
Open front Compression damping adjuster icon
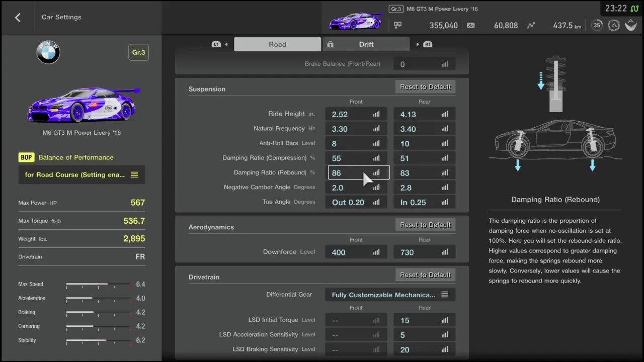tap(376, 158)
